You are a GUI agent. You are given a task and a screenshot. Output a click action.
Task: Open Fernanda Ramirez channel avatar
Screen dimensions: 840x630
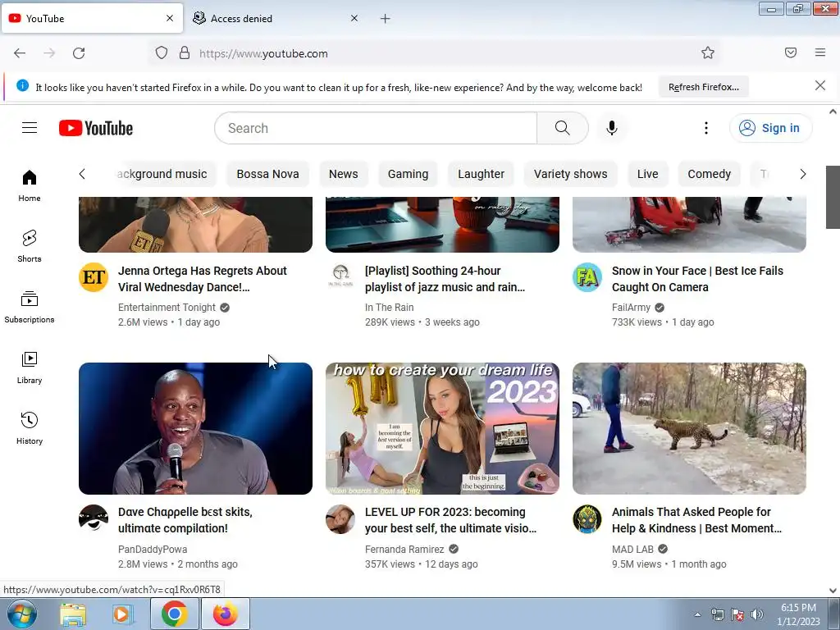coord(340,518)
